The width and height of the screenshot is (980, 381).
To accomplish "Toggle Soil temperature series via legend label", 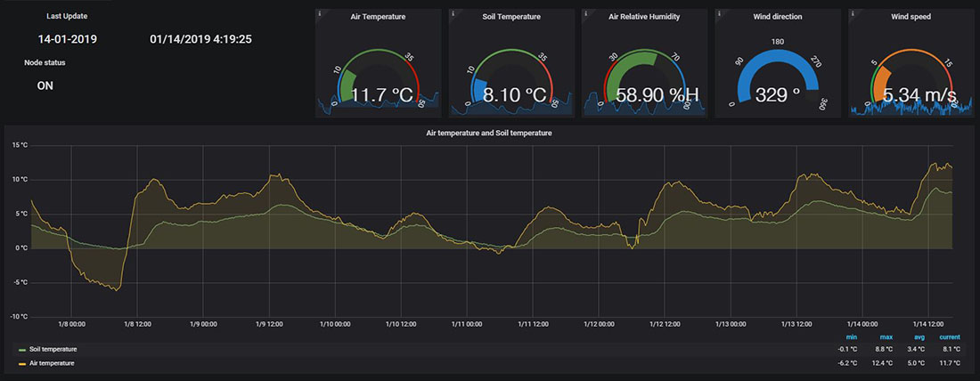I will [x=53, y=349].
